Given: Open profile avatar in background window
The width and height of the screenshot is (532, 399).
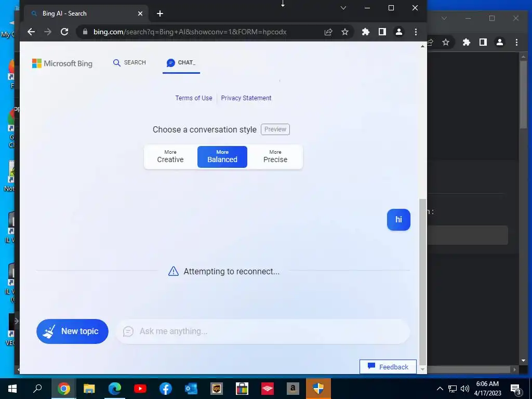Looking at the screenshot, I should pos(500,42).
